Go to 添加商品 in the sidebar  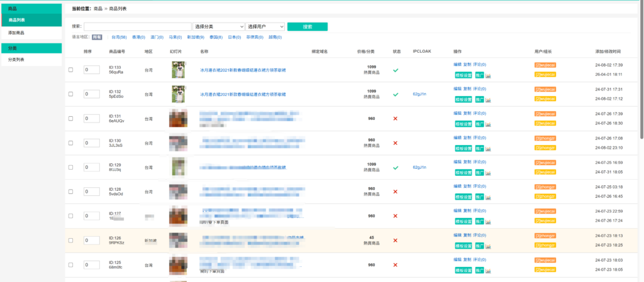(x=31, y=33)
